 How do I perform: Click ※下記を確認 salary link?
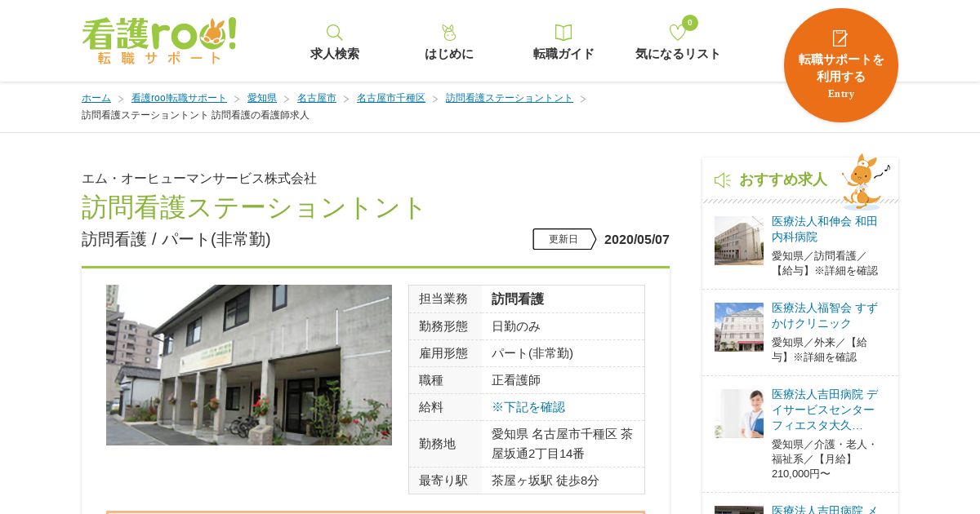[x=528, y=407]
